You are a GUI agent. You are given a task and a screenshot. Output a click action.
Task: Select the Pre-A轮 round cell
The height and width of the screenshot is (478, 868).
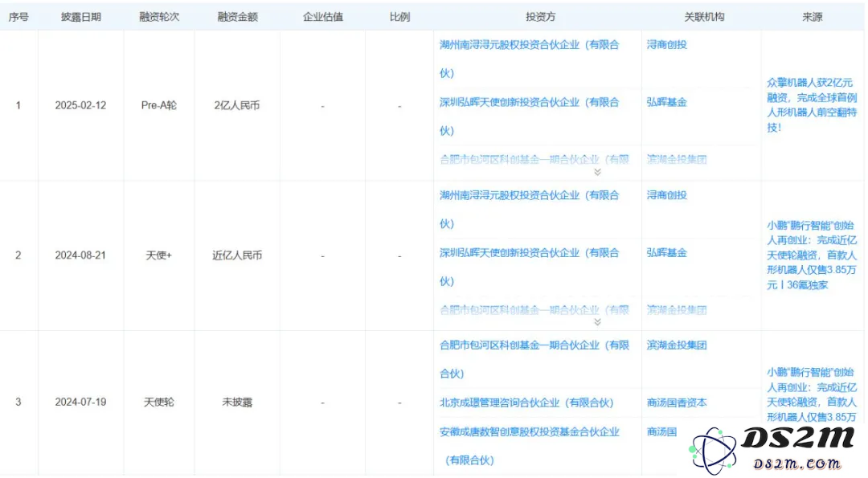[x=159, y=105]
